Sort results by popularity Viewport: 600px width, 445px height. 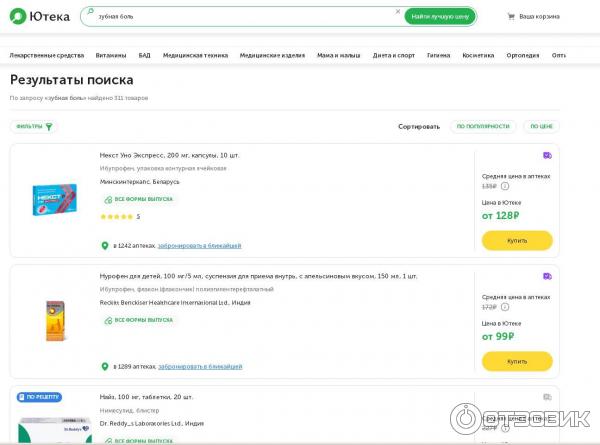pos(483,127)
